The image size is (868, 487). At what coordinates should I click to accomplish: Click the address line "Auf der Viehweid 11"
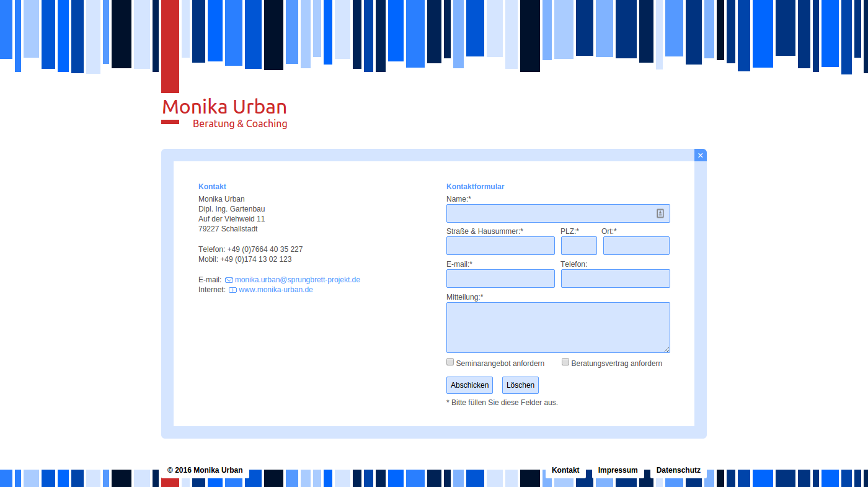point(232,219)
